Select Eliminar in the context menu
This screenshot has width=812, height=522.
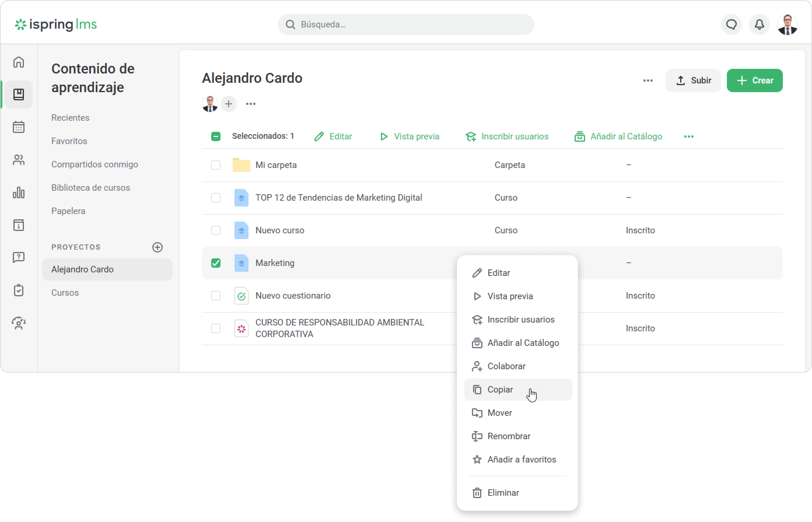(x=503, y=493)
